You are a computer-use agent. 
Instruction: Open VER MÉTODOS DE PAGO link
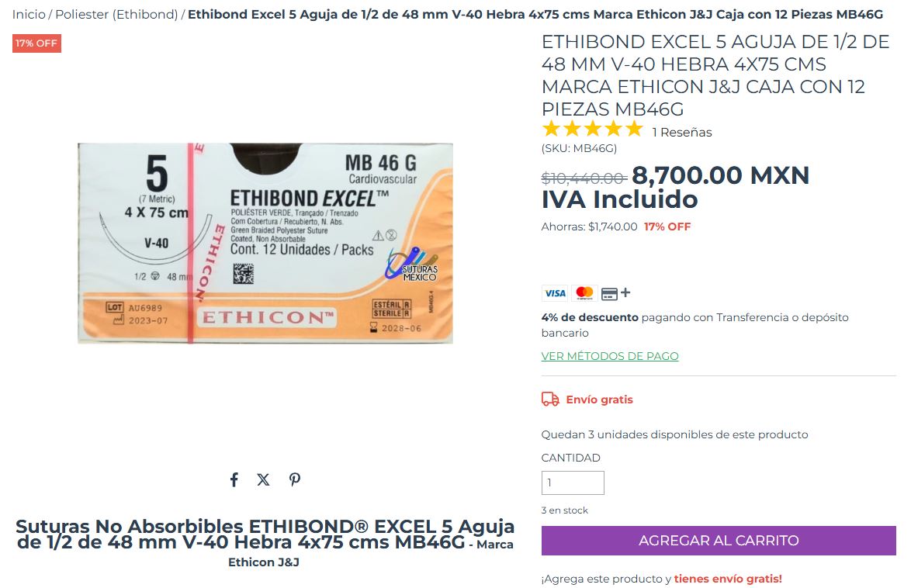click(x=609, y=355)
